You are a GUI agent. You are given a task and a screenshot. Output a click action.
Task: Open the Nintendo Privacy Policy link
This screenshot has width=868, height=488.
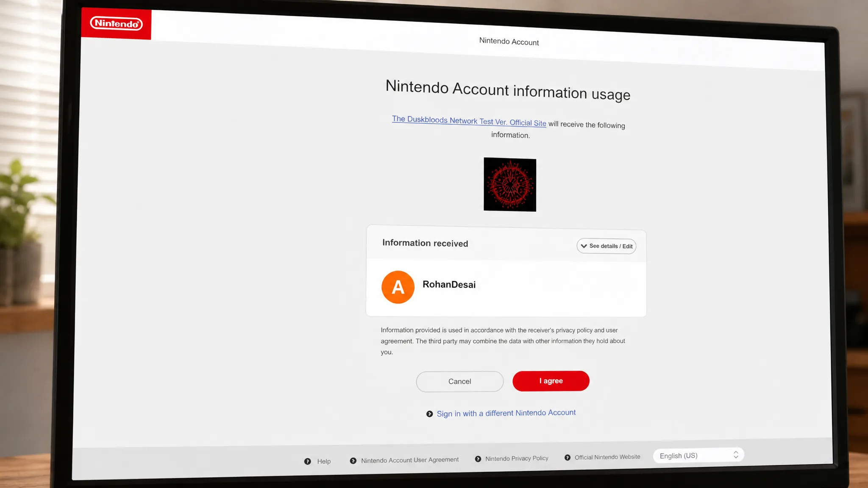pyautogui.click(x=512, y=458)
